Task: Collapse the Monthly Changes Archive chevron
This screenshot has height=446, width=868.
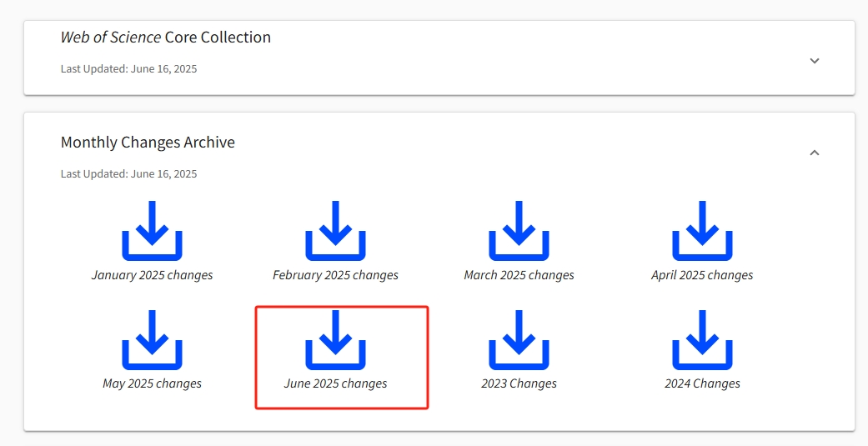Action: click(815, 153)
